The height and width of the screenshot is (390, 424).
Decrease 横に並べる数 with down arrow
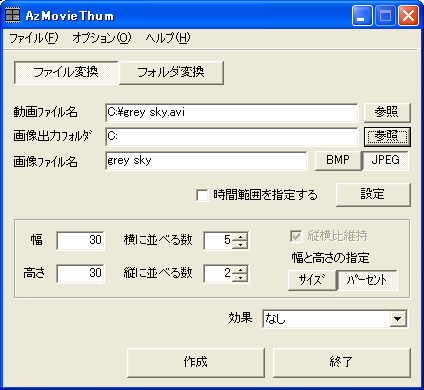(240, 245)
